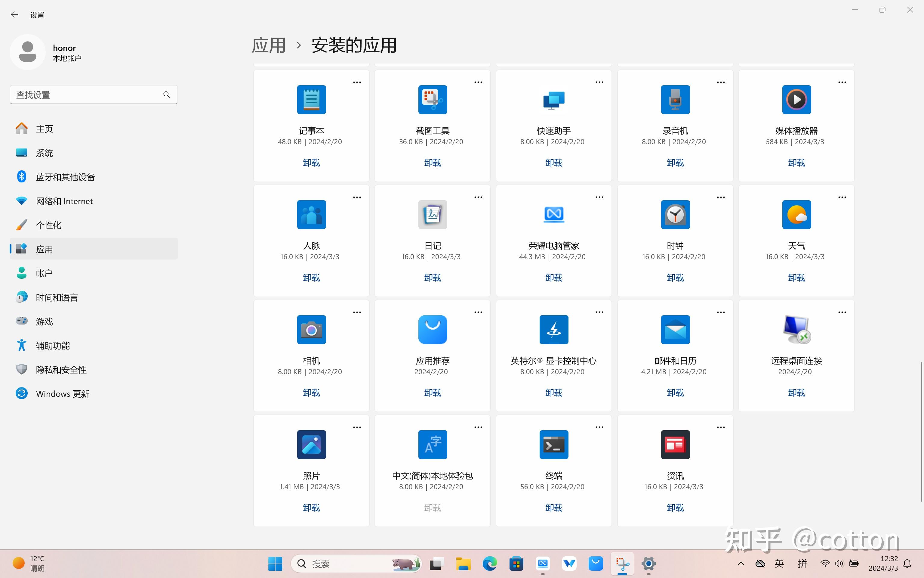Open 主页 in settings sidebar
Screen dimensions: 924x578
[x=94, y=129]
